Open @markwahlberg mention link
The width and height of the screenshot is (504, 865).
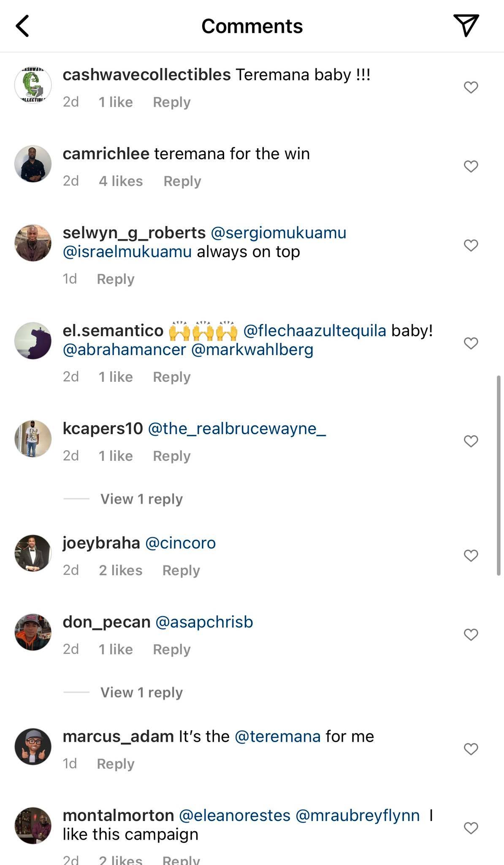point(252,349)
